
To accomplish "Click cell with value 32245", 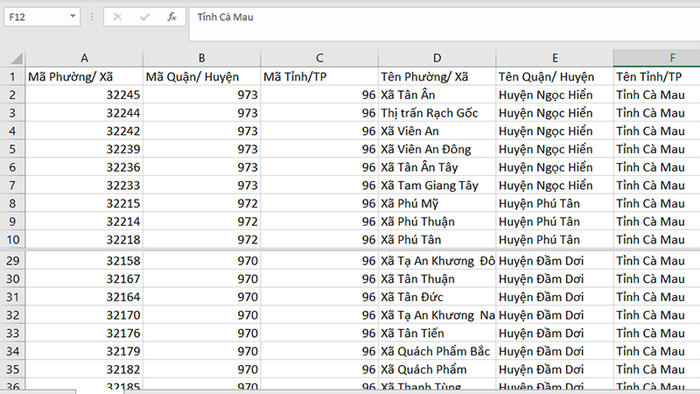I will [84, 95].
